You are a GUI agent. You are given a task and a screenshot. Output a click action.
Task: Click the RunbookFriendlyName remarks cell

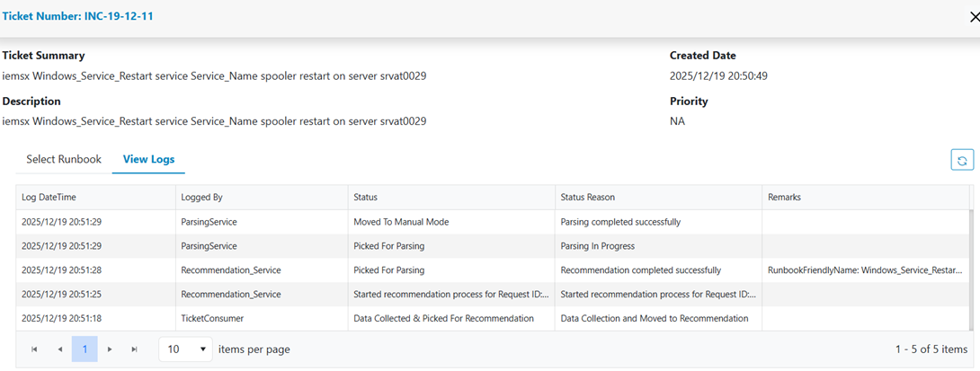click(864, 269)
